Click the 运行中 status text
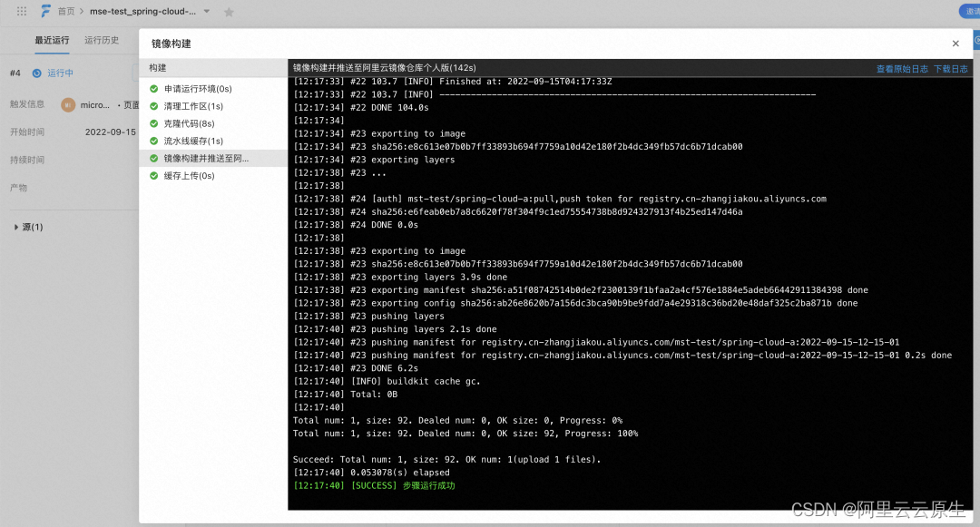The image size is (980, 527). click(60, 73)
